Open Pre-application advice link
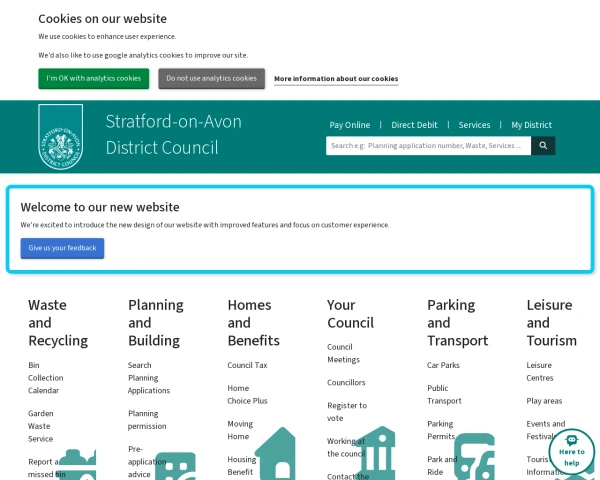Image resolution: width=600 pixels, height=480 pixels. tap(147, 462)
